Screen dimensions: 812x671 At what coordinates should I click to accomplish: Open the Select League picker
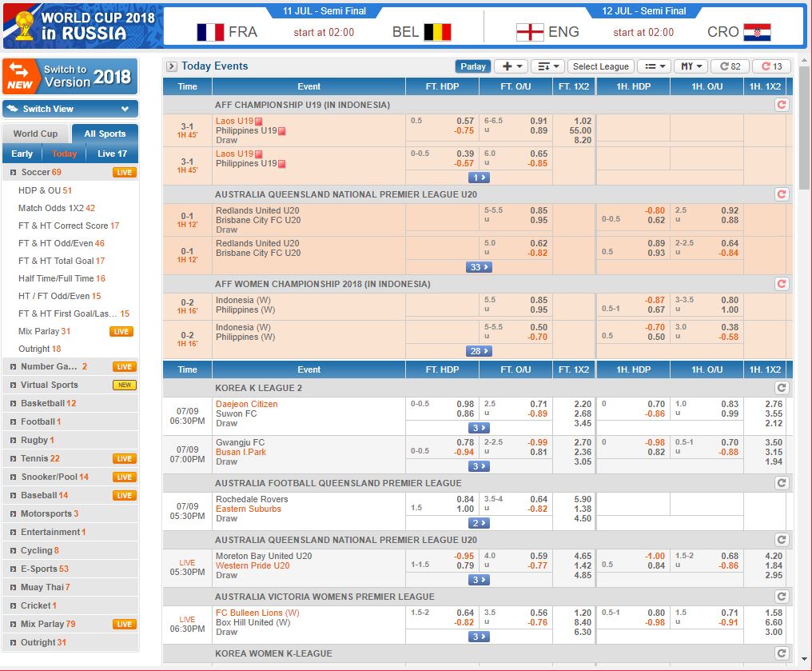coord(600,66)
